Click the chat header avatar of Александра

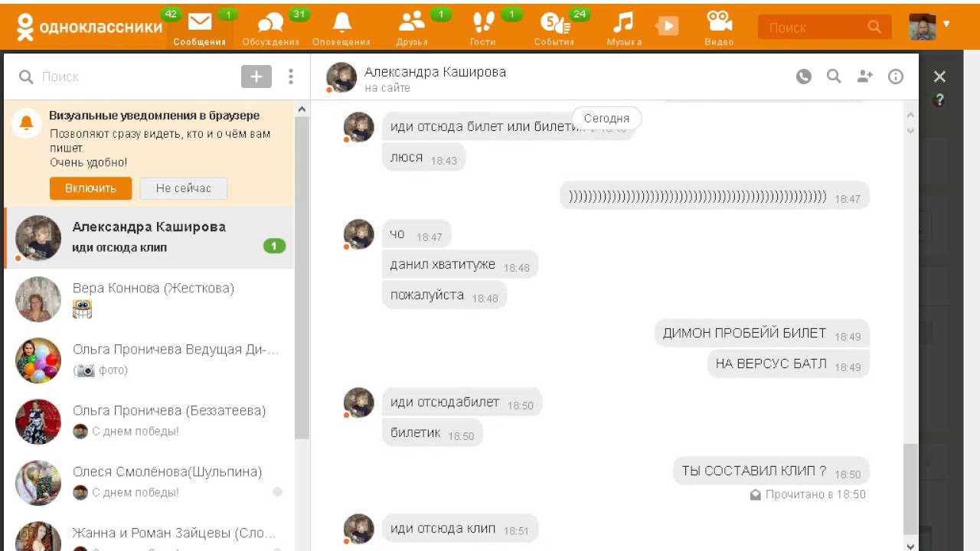coord(341,77)
